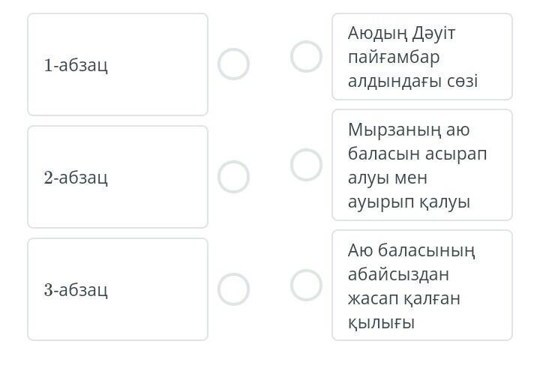The width and height of the screenshot is (540, 392).
Task: Select the radio circle next to 1-абзац
Action: pos(233,64)
